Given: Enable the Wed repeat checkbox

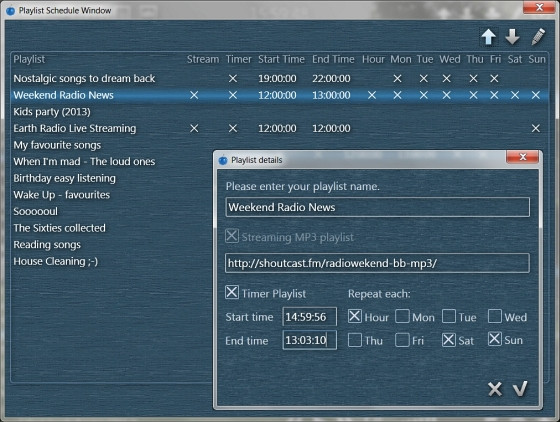Looking at the screenshot, I should tap(495, 316).
